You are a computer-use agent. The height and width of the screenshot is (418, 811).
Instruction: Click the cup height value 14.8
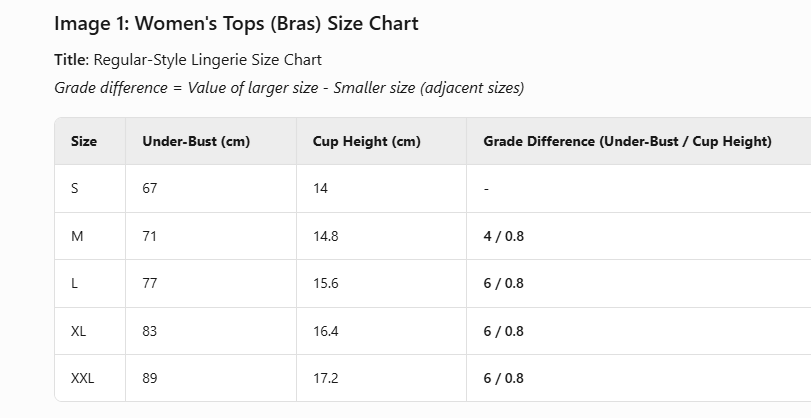325,236
